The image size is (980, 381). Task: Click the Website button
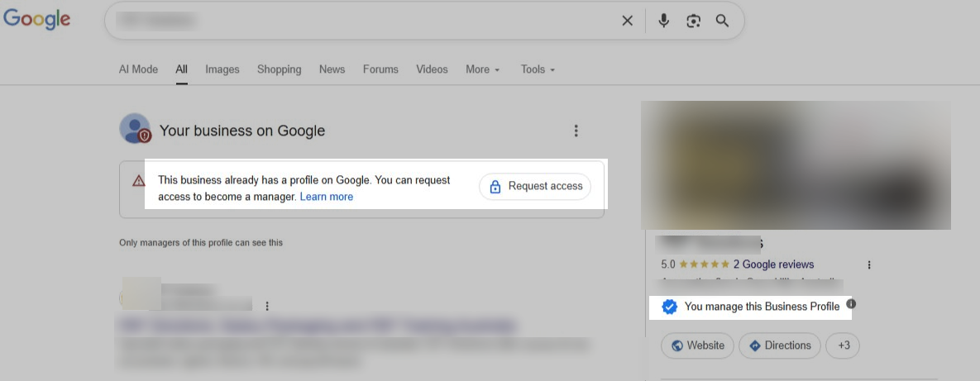point(697,345)
